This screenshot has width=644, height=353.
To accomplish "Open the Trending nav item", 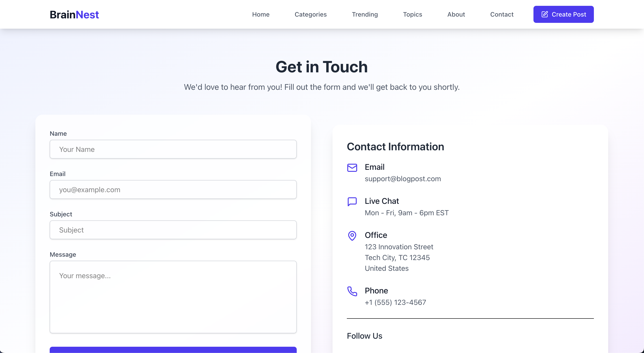I will (365, 14).
